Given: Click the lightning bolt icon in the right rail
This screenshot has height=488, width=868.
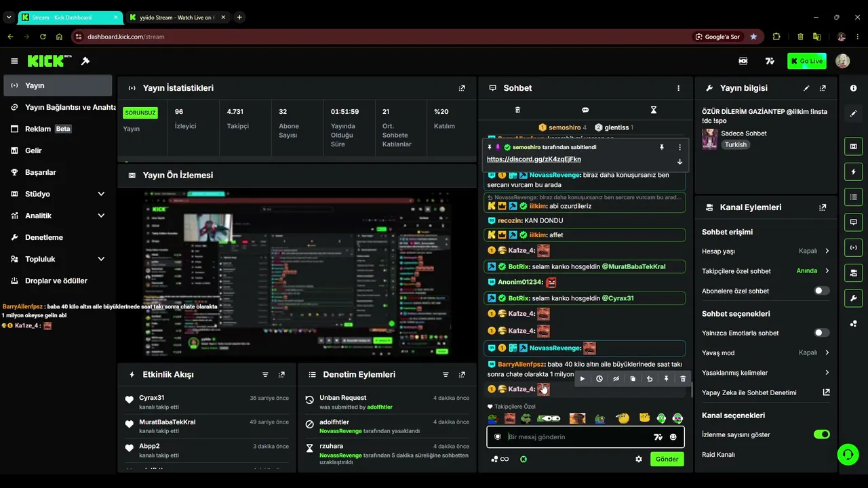Looking at the screenshot, I should click(853, 171).
